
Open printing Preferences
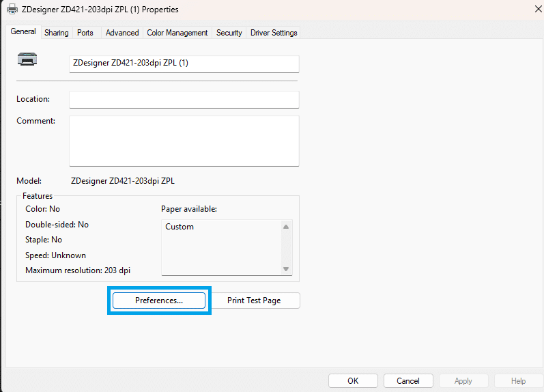tap(159, 300)
